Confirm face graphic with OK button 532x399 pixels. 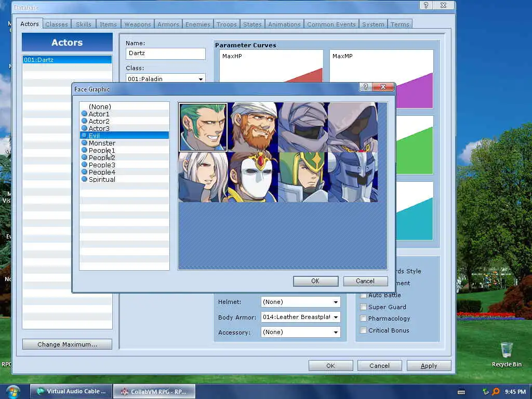315,281
